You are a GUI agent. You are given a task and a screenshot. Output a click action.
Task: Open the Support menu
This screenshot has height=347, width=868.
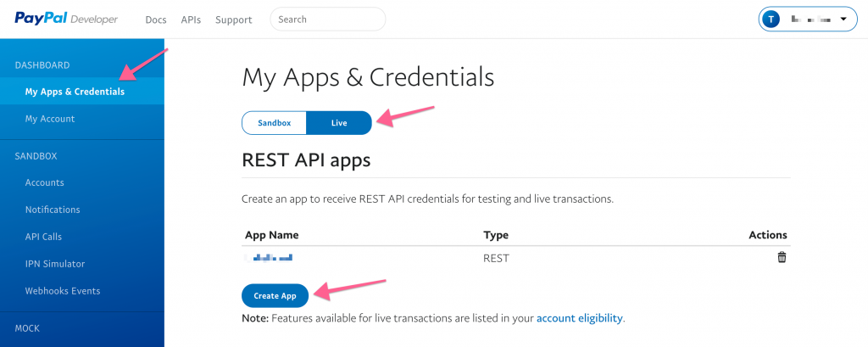pyautogui.click(x=233, y=20)
